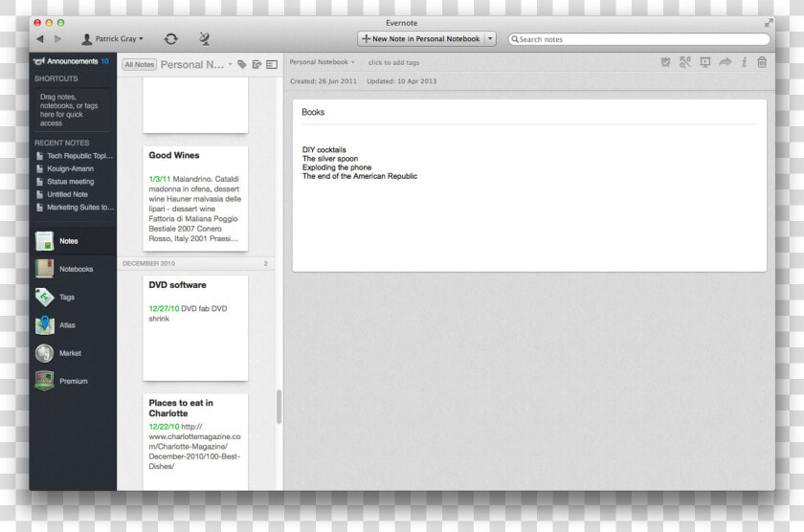Click the line The silver spoon

pyautogui.click(x=330, y=159)
